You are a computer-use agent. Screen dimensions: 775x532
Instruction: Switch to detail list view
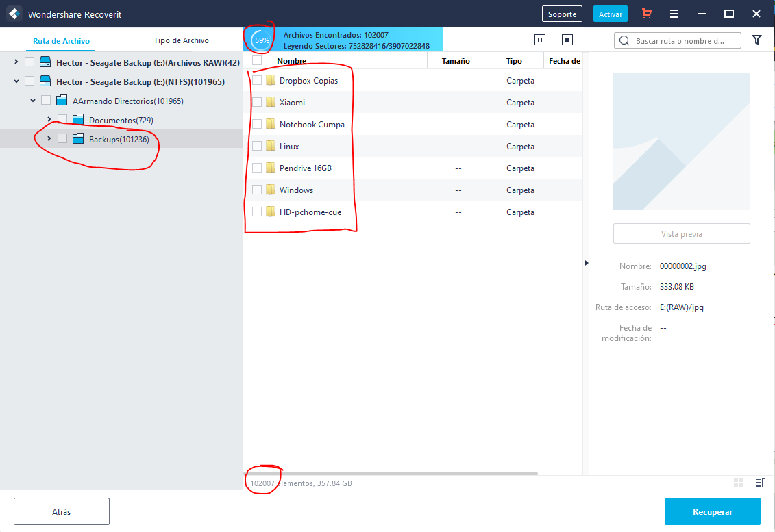point(761,483)
